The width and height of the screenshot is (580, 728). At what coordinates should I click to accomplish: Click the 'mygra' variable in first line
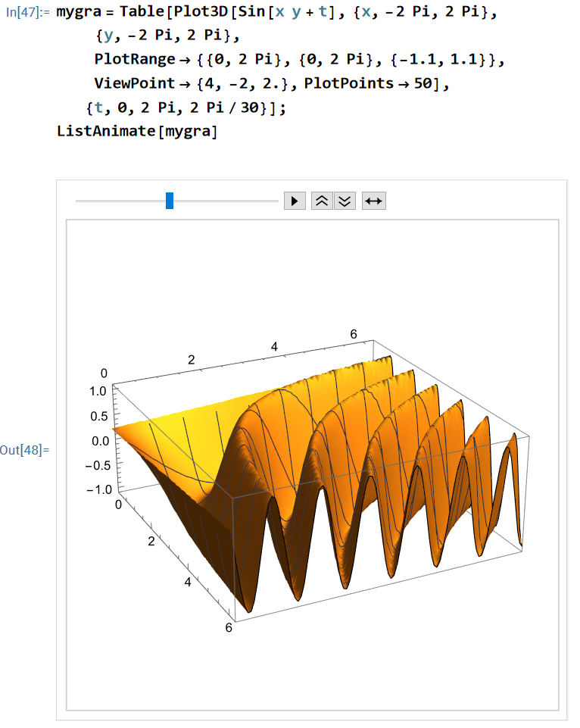click(79, 12)
